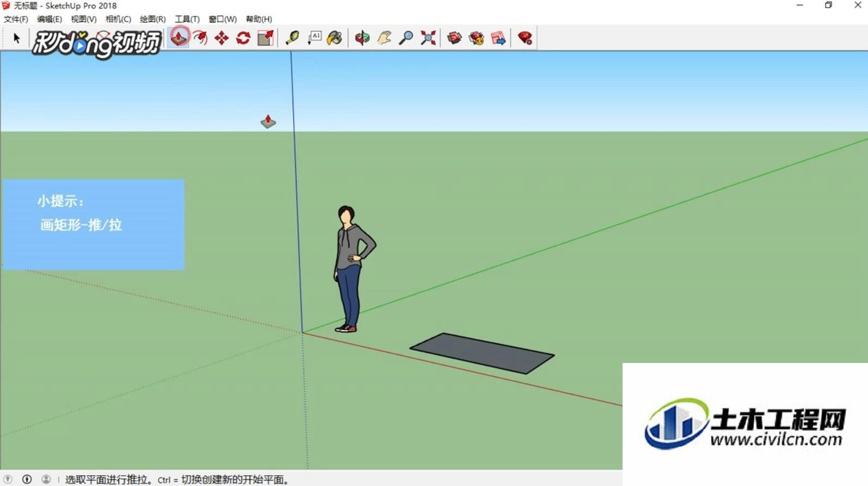Image resolution: width=868 pixels, height=486 pixels.
Task: Close the SketchUp window
Action: (857, 5)
